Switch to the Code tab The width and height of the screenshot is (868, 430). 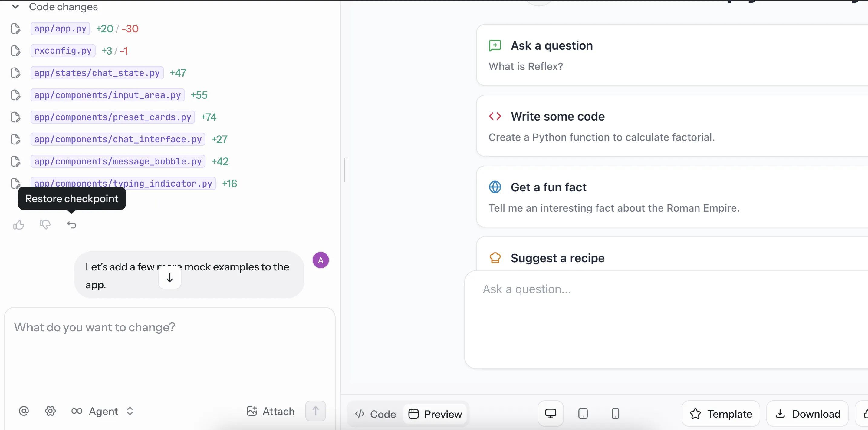(x=375, y=414)
